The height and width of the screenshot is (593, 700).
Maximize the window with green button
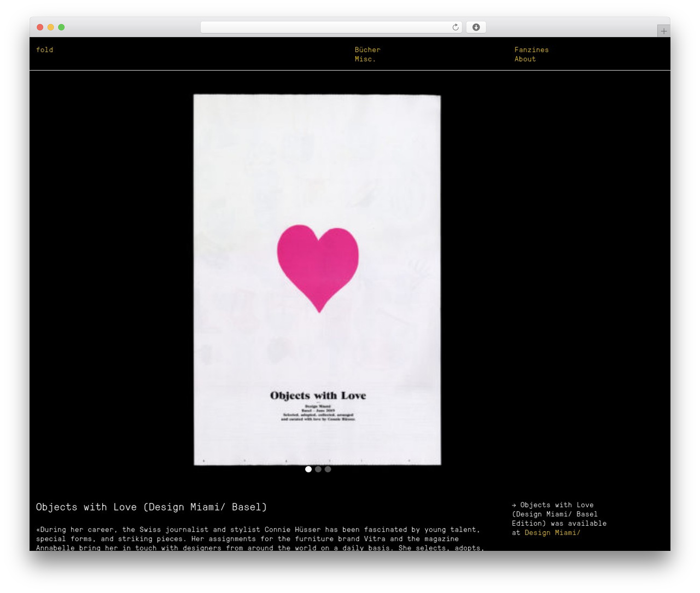pos(61,27)
